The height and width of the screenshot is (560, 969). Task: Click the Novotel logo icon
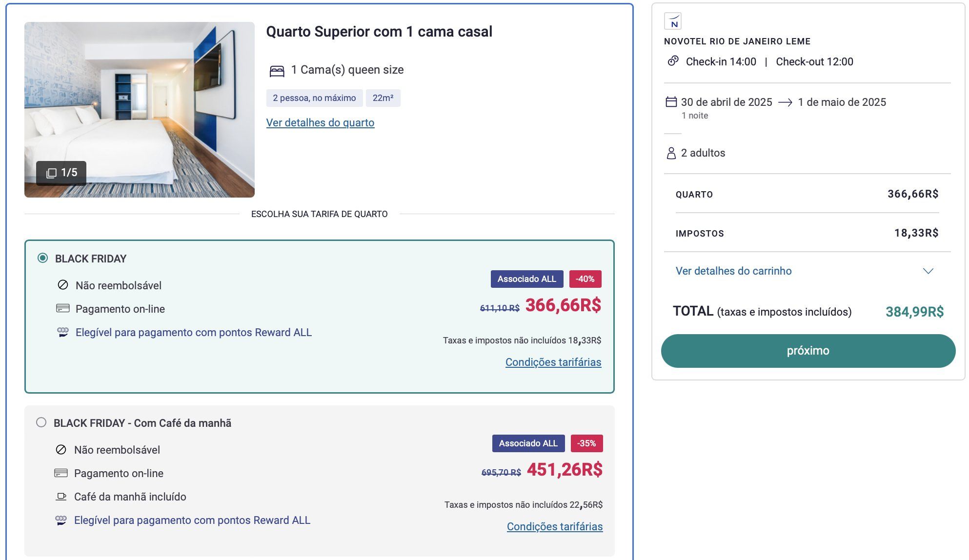[673, 21]
